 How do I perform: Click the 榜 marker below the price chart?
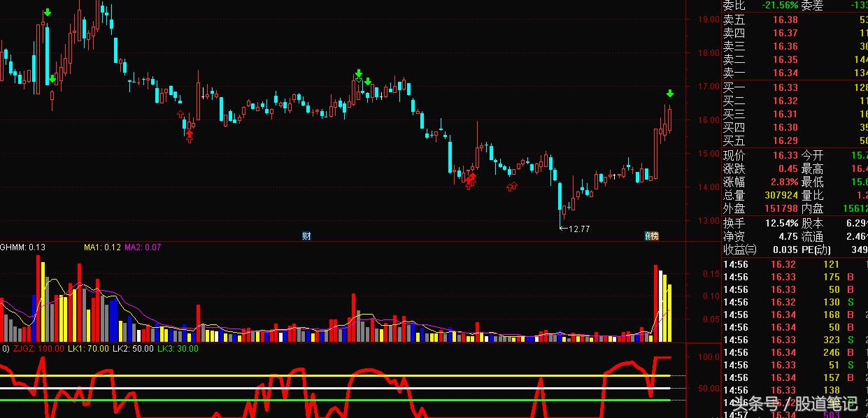[653, 236]
